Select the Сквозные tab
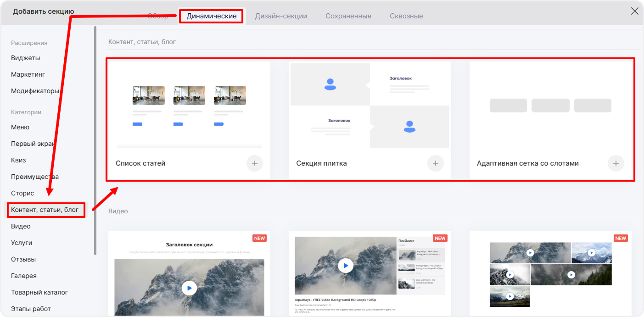 pyautogui.click(x=406, y=16)
